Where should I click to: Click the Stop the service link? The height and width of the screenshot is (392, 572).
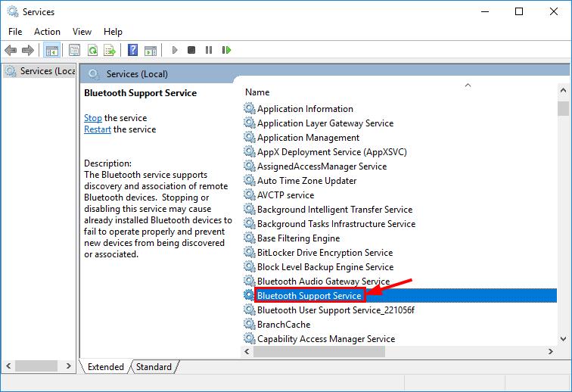pos(92,118)
